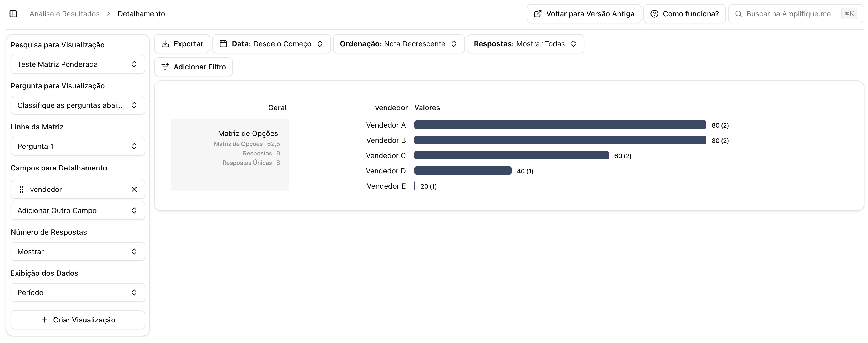This screenshot has width=868, height=343.
Task: Open the Respostas: Mostrar Todas dropdown
Action: pyautogui.click(x=525, y=44)
